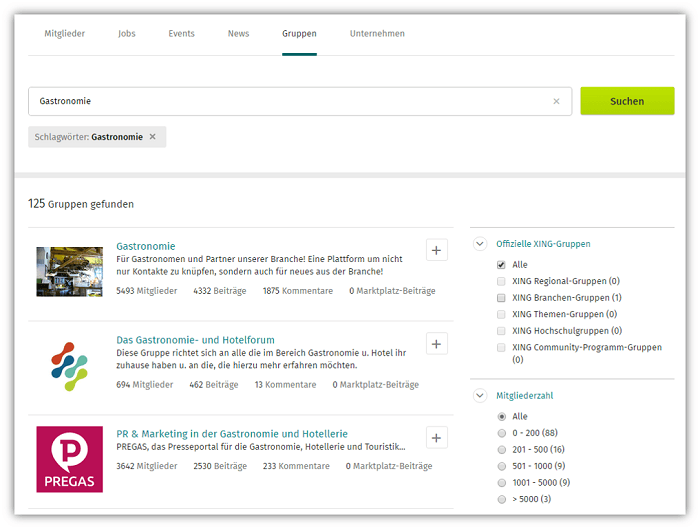Switch to the Mitglieder tab
Screen dimensions: 700x529
tap(64, 34)
